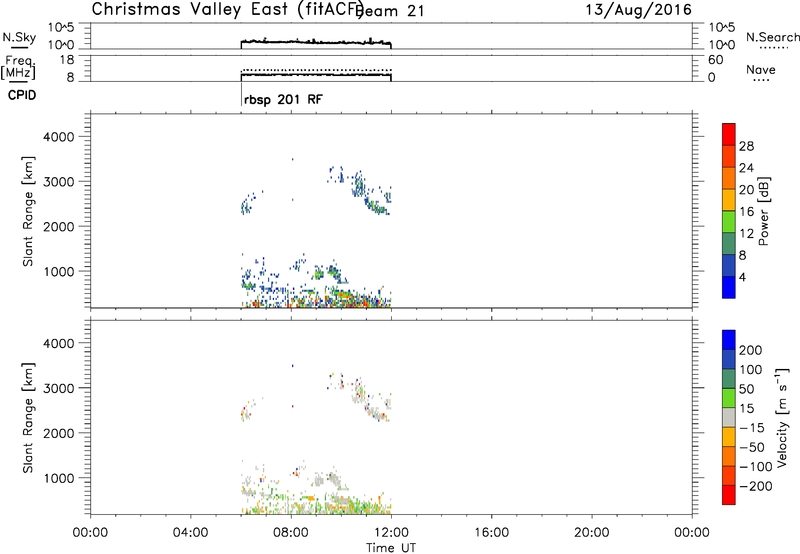
Task: Click the 'N.Search' legend label
Action: coord(772,37)
